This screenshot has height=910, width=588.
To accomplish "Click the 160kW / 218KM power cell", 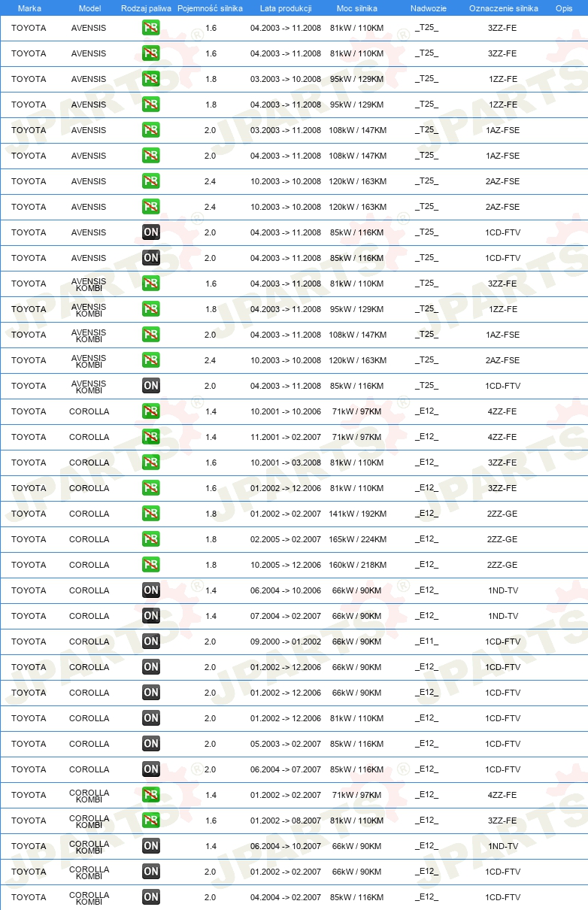I will pyautogui.click(x=357, y=565).
